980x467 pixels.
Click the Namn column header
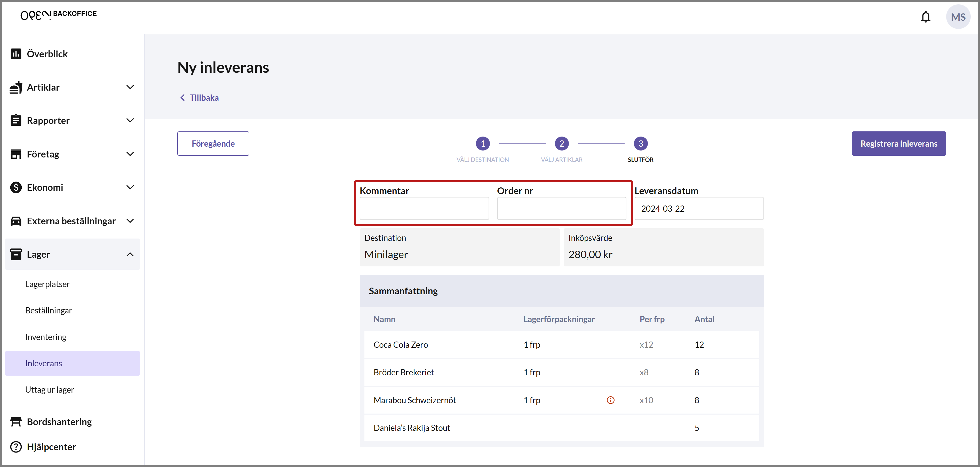tap(384, 319)
